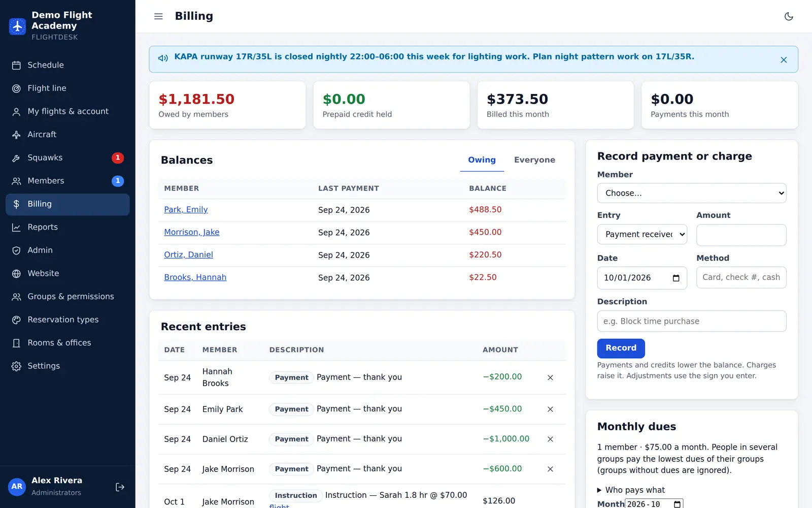The height and width of the screenshot is (508, 812).
Task: Switch to the Everyone tab
Action: (x=534, y=160)
